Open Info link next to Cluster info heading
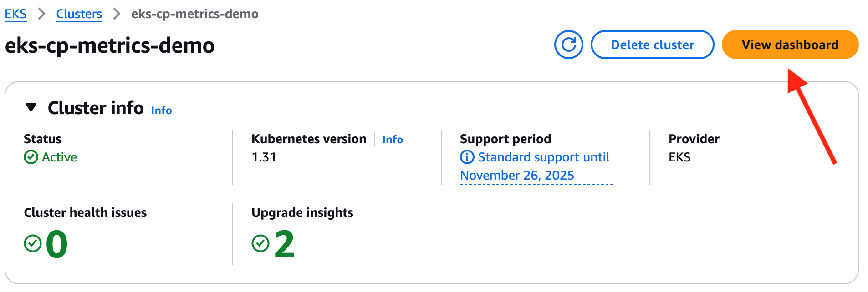This screenshot has width=868, height=292. [161, 110]
